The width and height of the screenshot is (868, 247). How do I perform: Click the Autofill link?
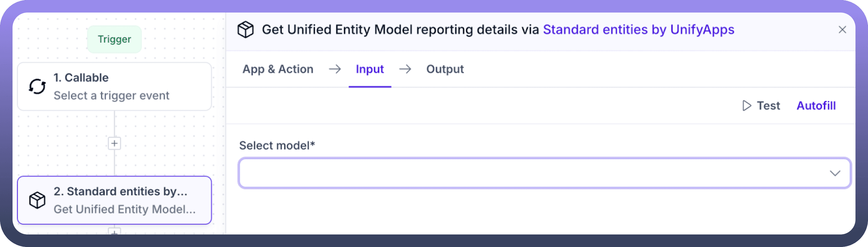coord(816,106)
